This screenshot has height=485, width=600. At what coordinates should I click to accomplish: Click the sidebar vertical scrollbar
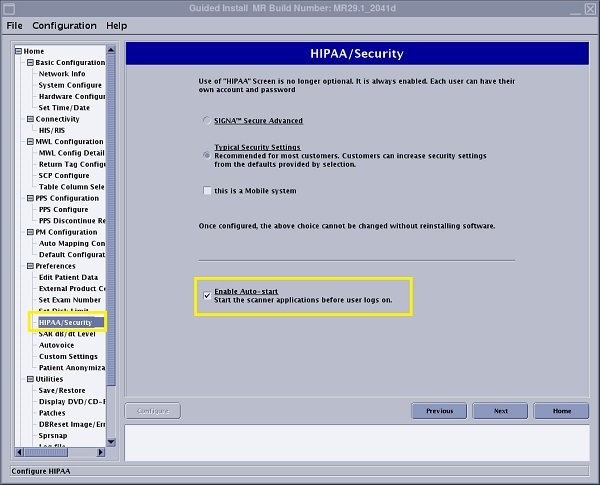(112, 220)
